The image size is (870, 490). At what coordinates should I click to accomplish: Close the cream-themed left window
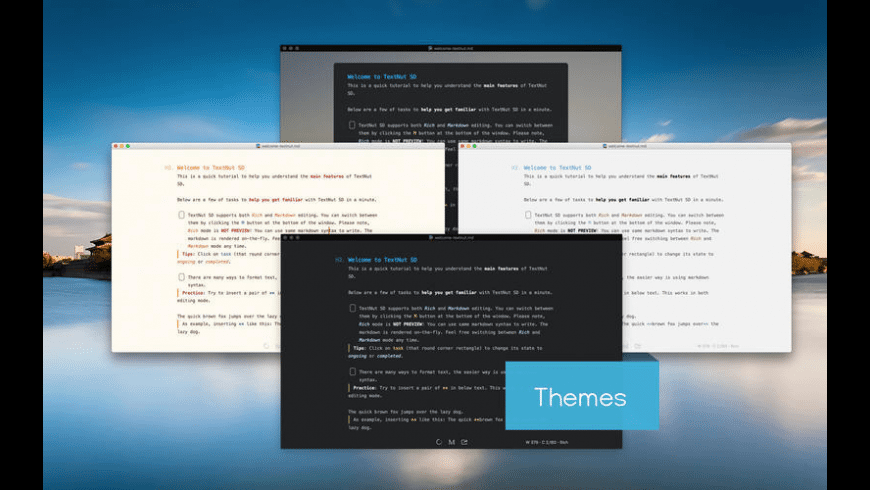(115, 146)
